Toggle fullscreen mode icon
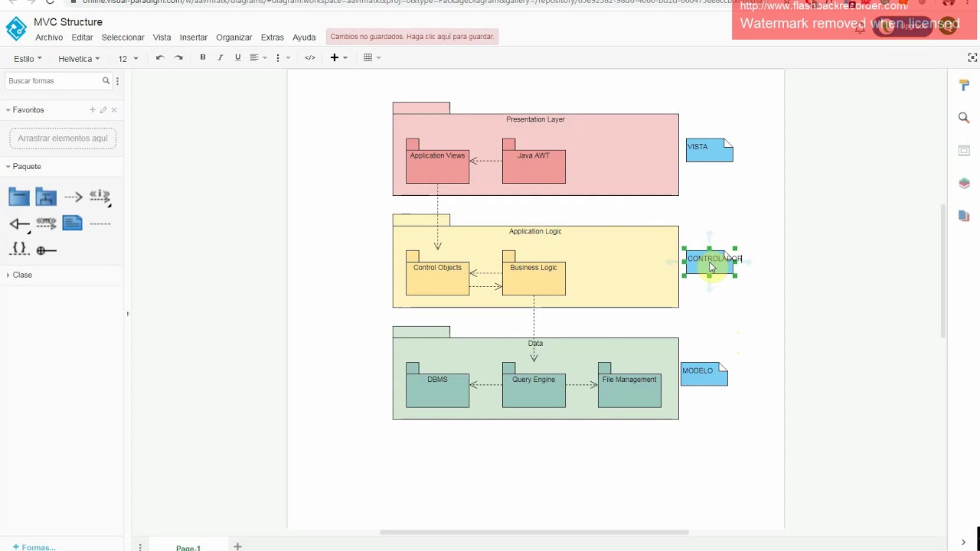Image resolution: width=980 pixels, height=551 pixels. [x=973, y=57]
